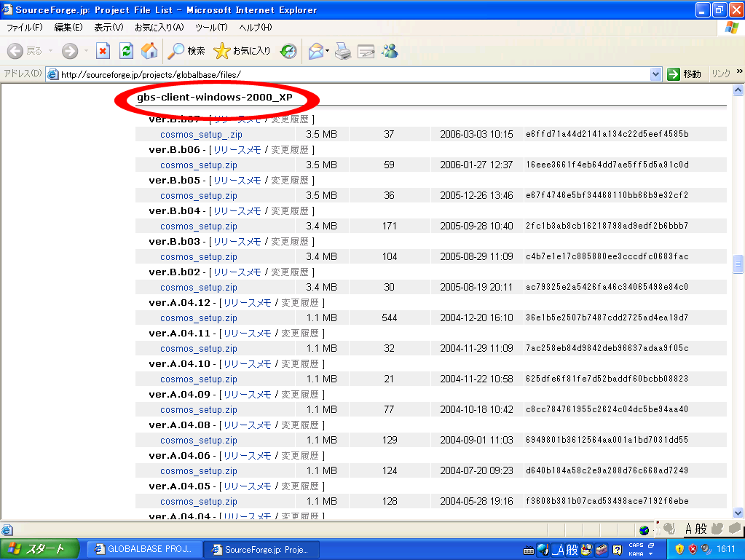Open the Back button history dropdown arrow
The height and width of the screenshot is (560, 745).
pyautogui.click(x=50, y=51)
